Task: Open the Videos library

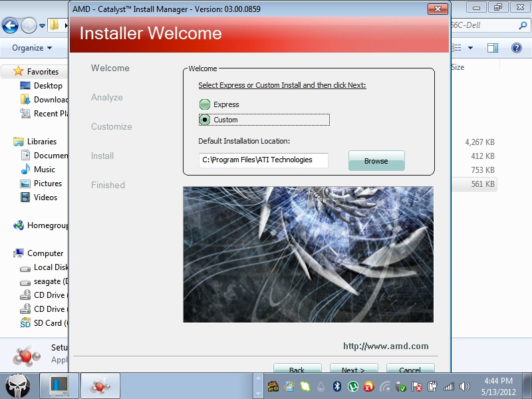Action: 39,197
